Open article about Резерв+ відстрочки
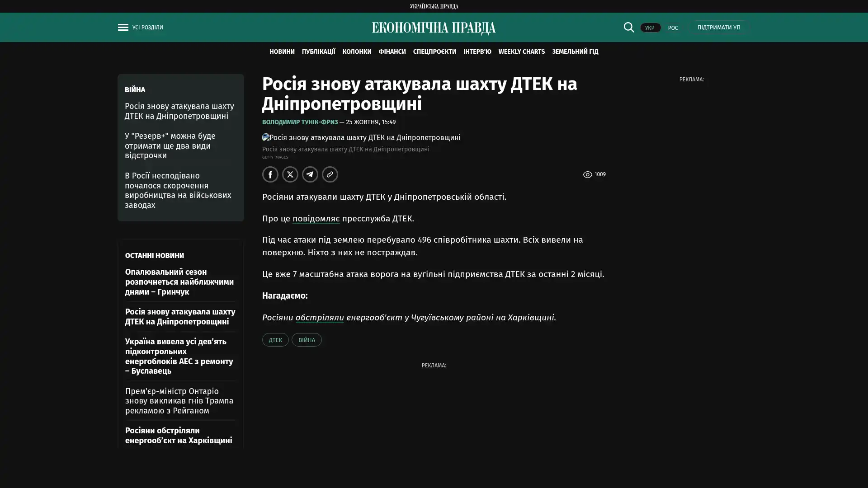Viewport: 868px width, 488px height. tap(170, 145)
